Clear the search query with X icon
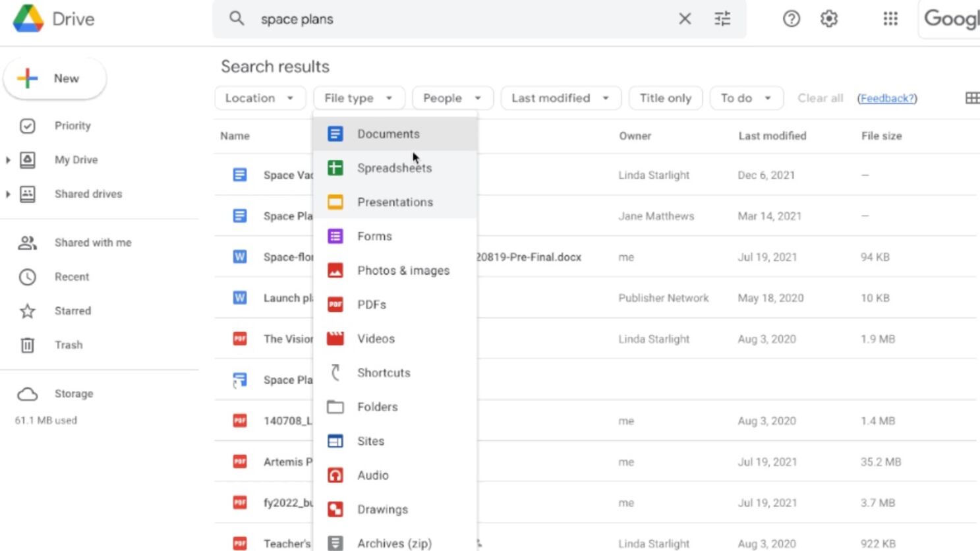The width and height of the screenshot is (980, 551). coord(685,19)
